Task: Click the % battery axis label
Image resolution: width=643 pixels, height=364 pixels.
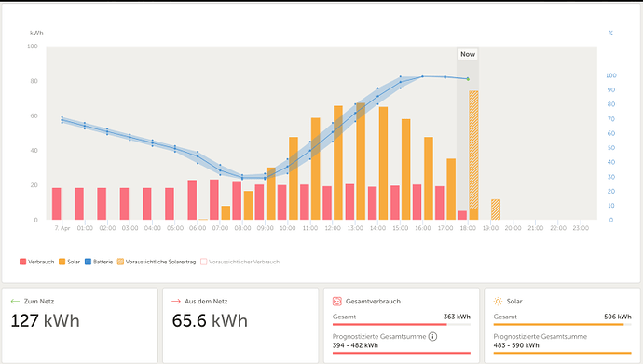Action: click(610, 34)
